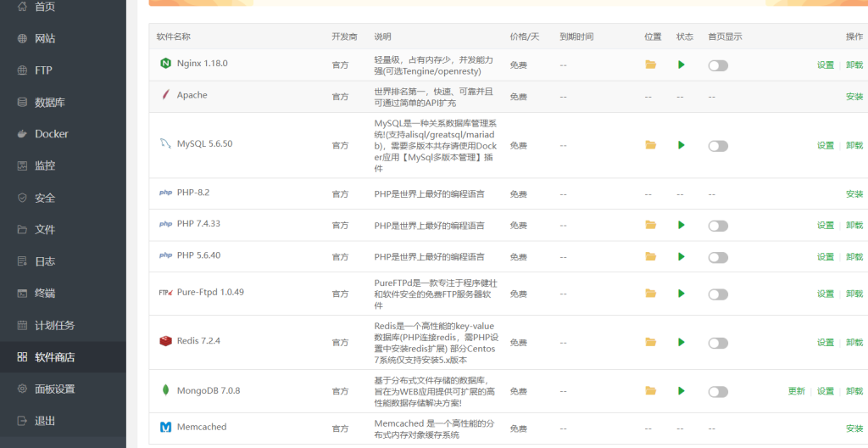Toggle homepage display for MySQL 5.6.50
This screenshot has width=868, height=448.
tap(718, 146)
